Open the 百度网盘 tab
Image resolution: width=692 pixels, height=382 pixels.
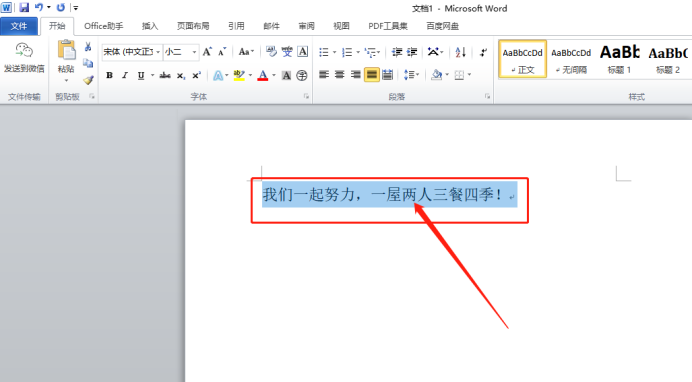(442, 26)
